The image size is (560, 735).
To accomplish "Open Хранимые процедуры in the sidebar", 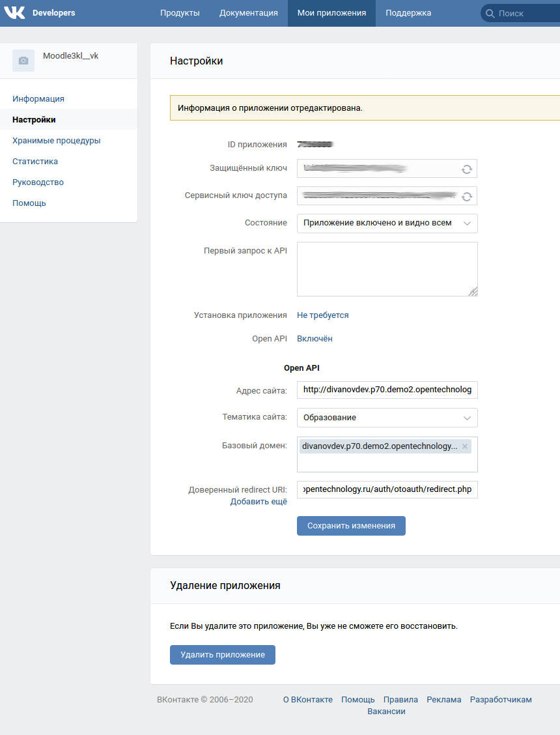I will click(57, 141).
